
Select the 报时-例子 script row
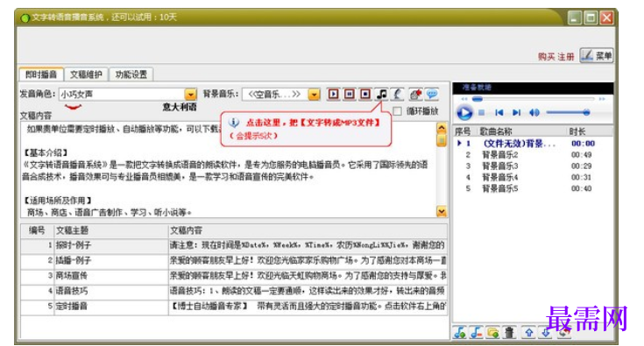click(x=234, y=245)
